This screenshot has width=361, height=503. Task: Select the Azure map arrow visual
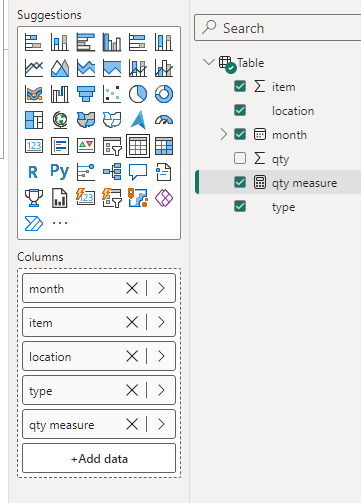[138, 120]
